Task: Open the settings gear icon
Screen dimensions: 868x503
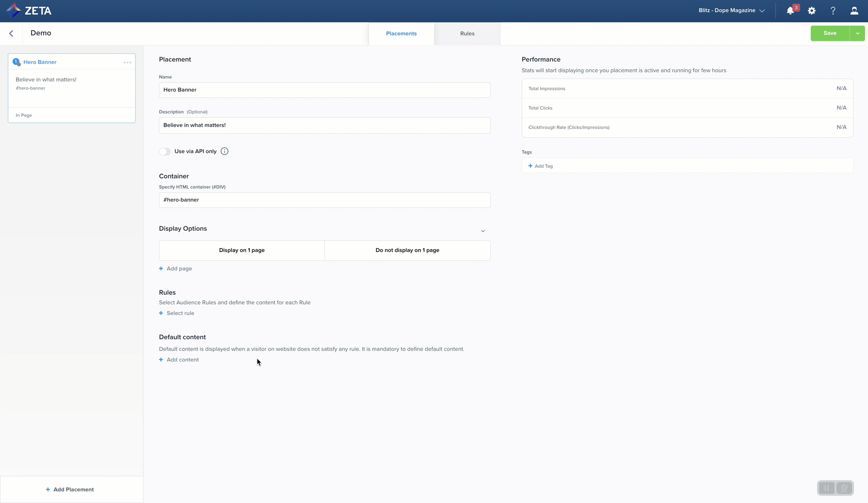Action: [x=812, y=11]
